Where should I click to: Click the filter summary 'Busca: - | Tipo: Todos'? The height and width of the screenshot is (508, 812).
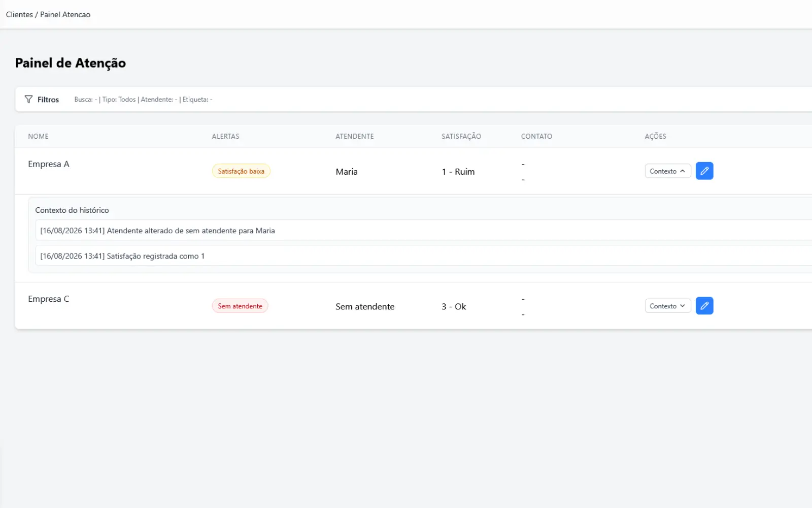click(105, 100)
